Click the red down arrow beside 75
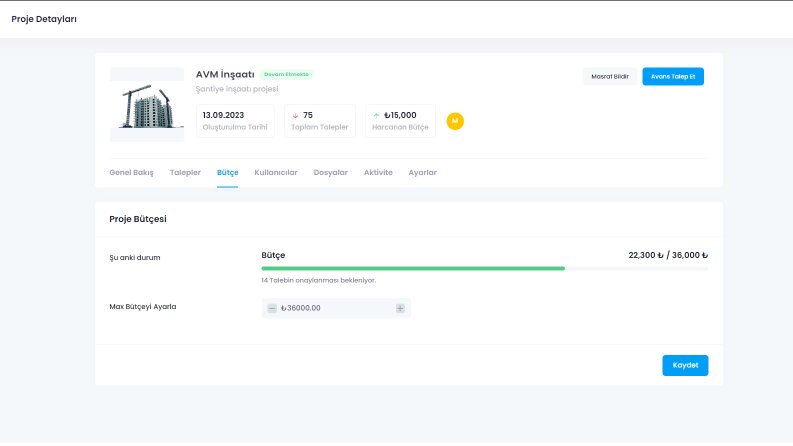The width and height of the screenshot is (793, 446). point(295,116)
